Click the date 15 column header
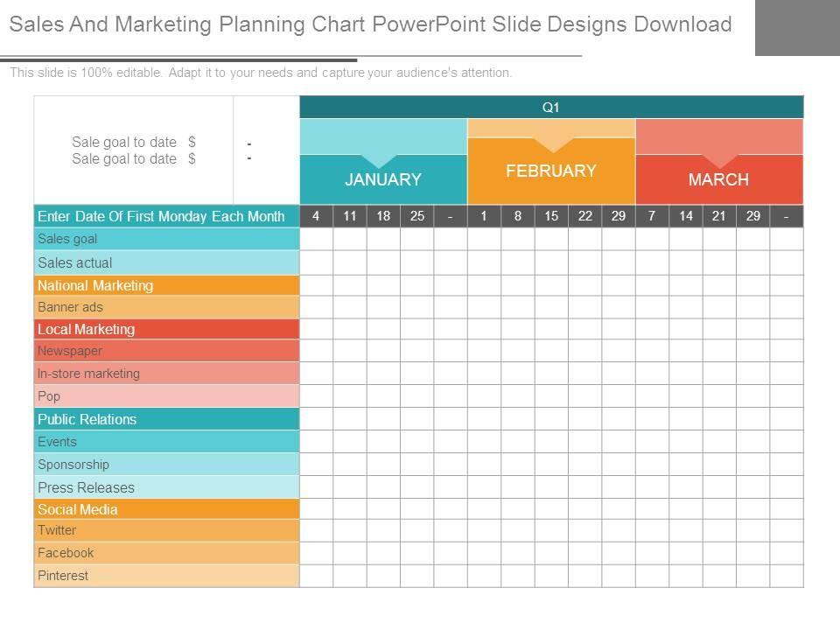840x630 pixels. tap(551, 216)
